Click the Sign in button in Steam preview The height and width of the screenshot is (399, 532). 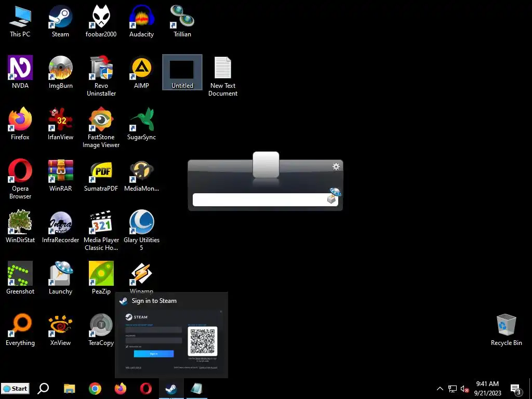tap(154, 353)
